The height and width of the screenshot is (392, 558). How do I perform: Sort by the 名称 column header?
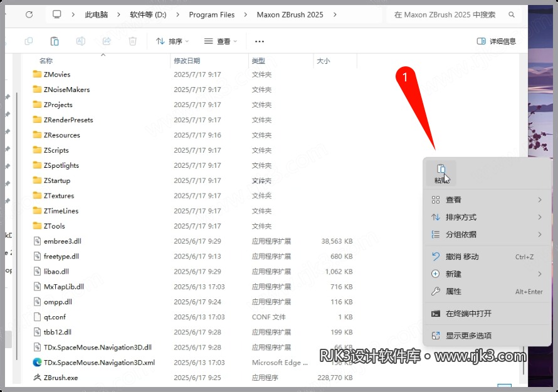coord(46,61)
